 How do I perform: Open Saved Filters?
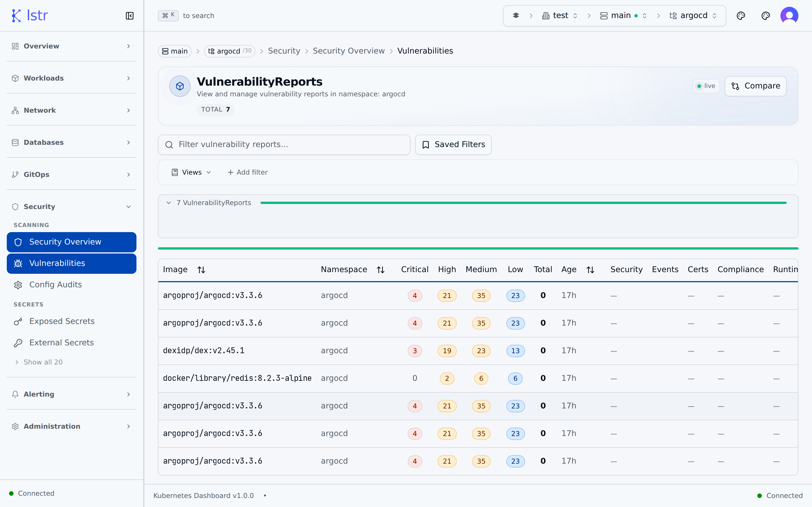pos(453,144)
